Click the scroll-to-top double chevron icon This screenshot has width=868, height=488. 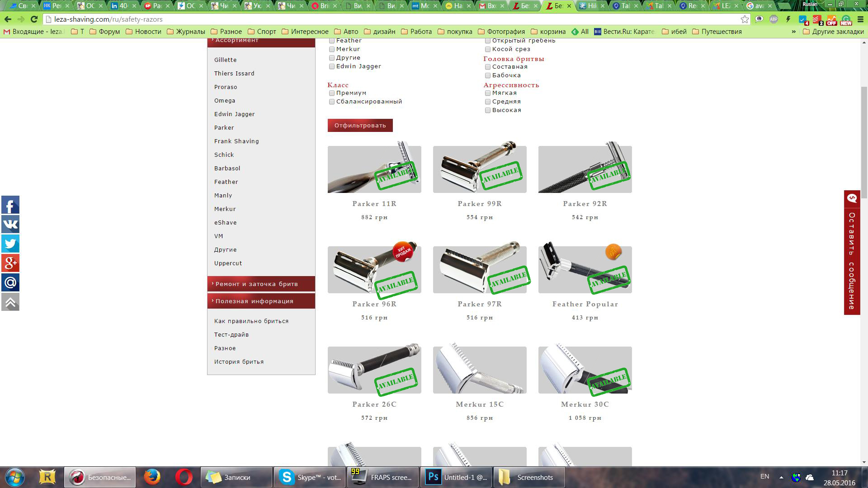point(10,302)
